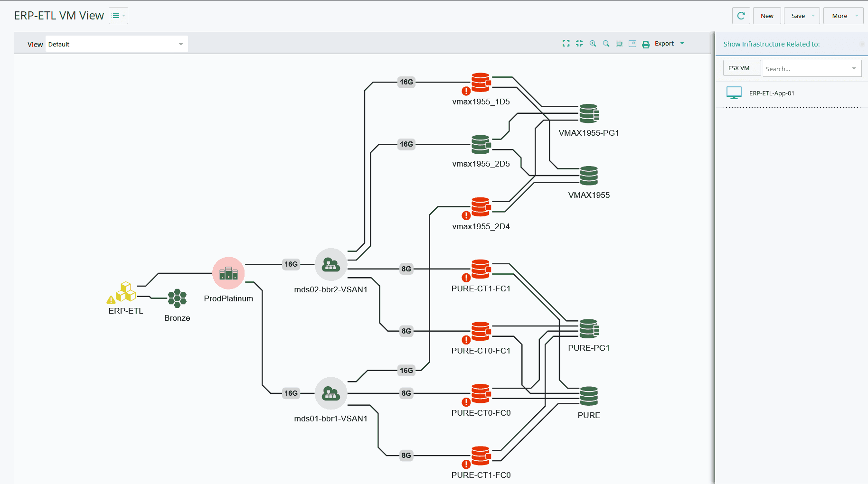The image size is (868, 484).
Task: Open the View Default dropdown
Action: (116, 44)
